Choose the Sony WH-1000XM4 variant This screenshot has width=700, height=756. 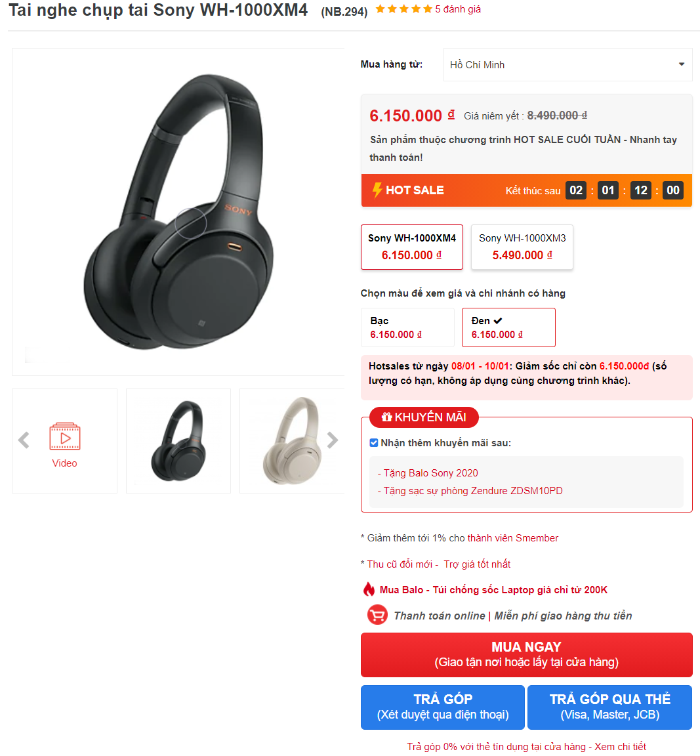[x=412, y=247]
